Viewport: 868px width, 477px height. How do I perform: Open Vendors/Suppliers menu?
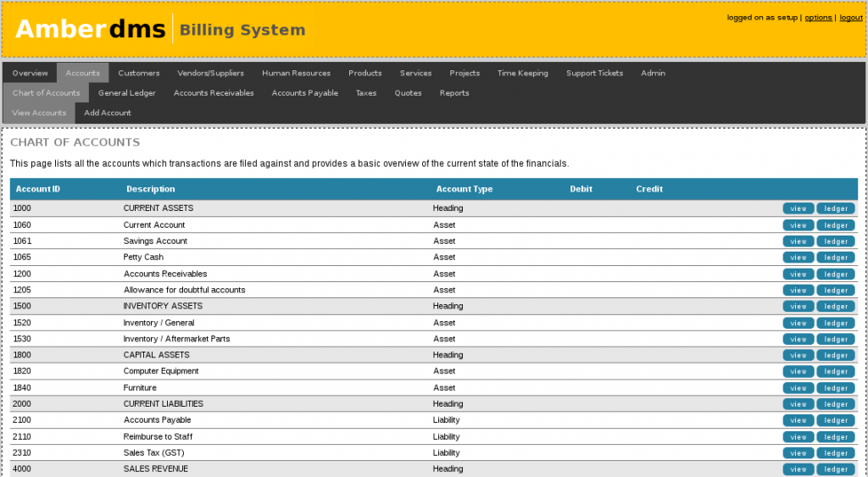(210, 73)
